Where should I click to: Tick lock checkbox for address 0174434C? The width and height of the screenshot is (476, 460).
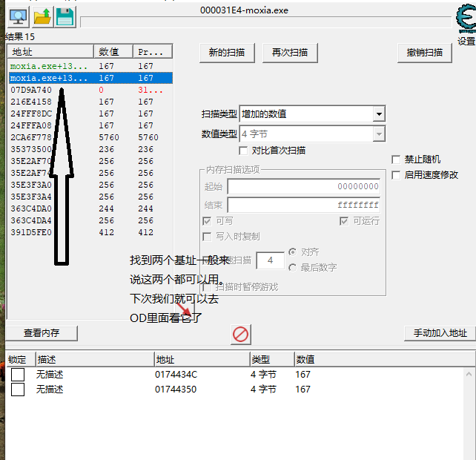point(17,375)
